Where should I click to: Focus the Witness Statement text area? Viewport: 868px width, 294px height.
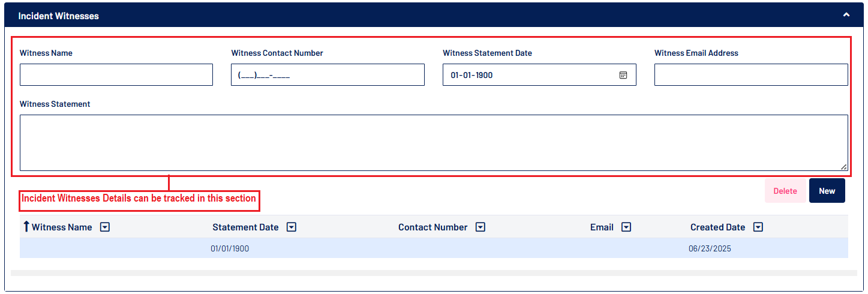click(433, 143)
